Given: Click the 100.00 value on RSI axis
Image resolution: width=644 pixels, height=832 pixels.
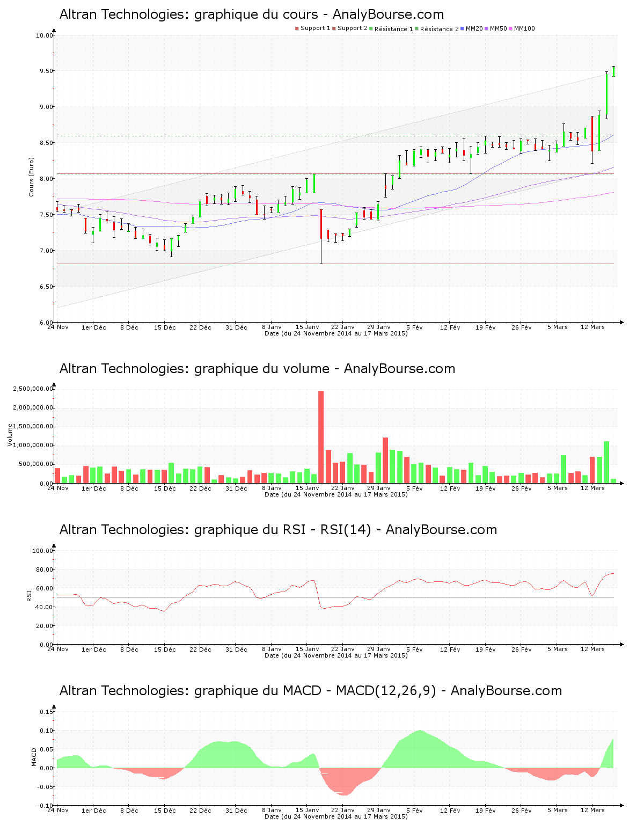Looking at the screenshot, I should 43,551.
